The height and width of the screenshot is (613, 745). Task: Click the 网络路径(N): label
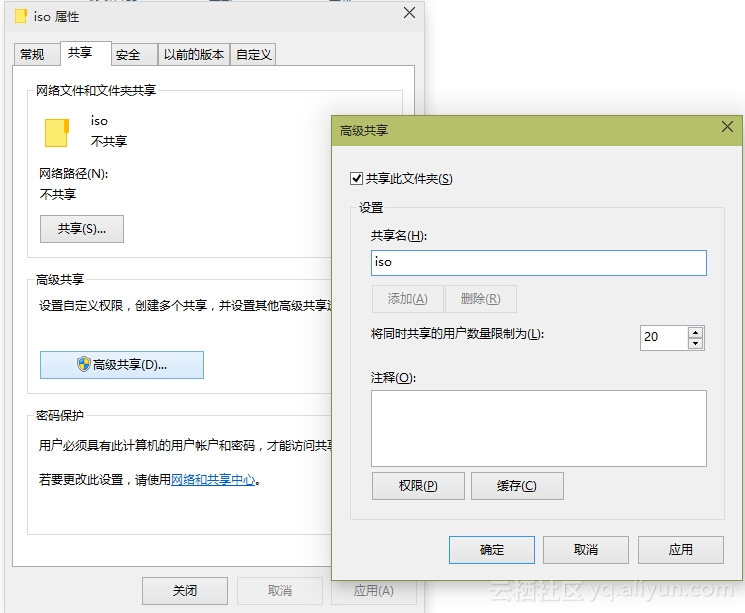point(74,174)
